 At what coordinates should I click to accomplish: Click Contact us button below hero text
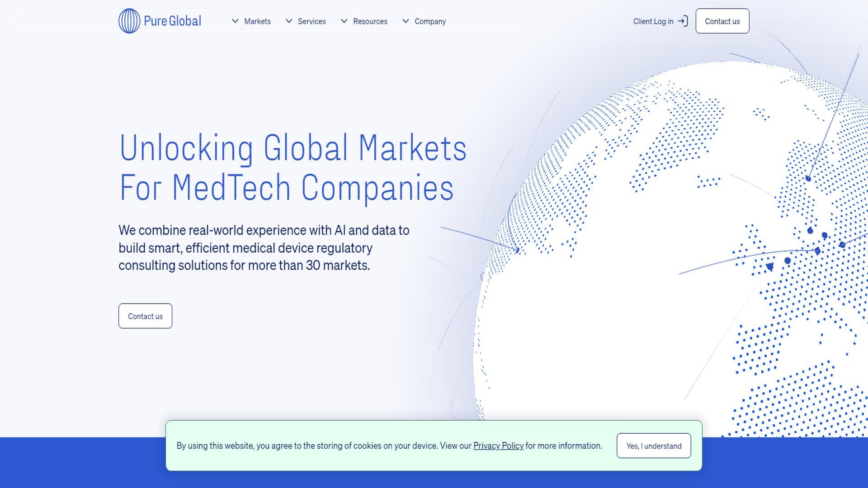pyautogui.click(x=145, y=316)
